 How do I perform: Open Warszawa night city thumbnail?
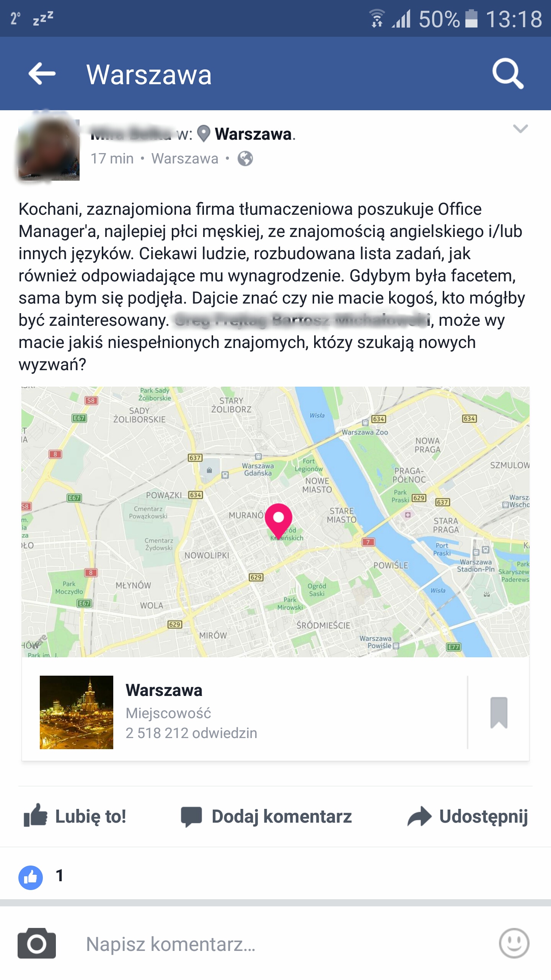point(77,712)
